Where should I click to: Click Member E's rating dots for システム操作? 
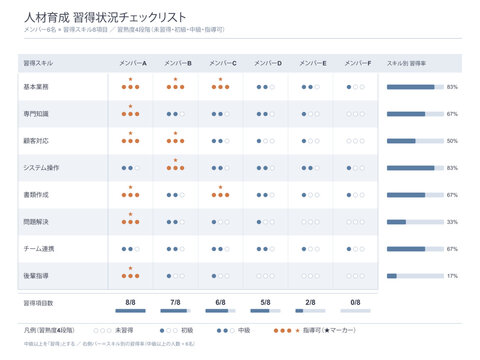point(310,168)
